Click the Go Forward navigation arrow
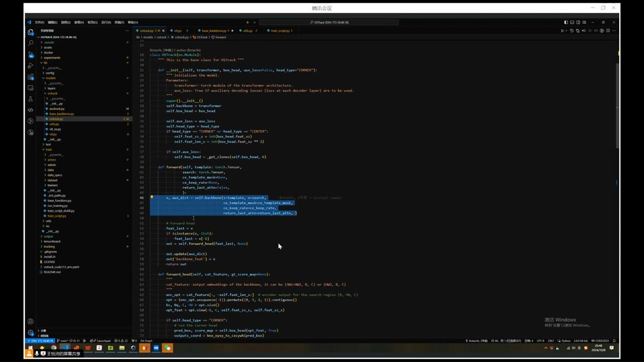Viewport: 644px width, 362px height. click(254, 22)
